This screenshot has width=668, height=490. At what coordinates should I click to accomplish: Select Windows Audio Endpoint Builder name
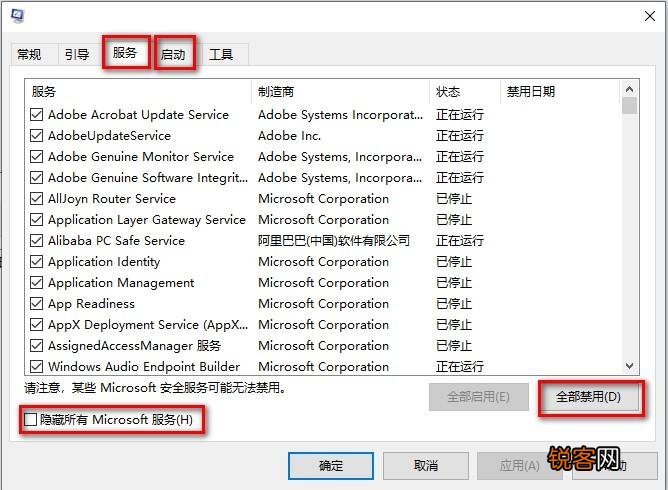pyautogui.click(x=144, y=366)
